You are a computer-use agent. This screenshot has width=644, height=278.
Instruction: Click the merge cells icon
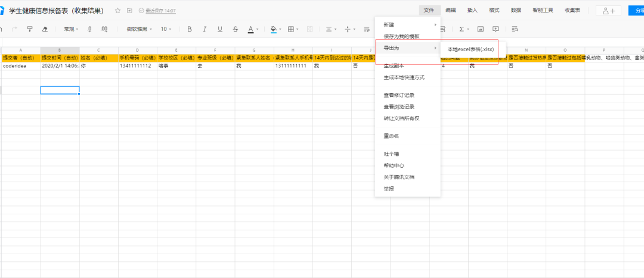click(x=310, y=29)
